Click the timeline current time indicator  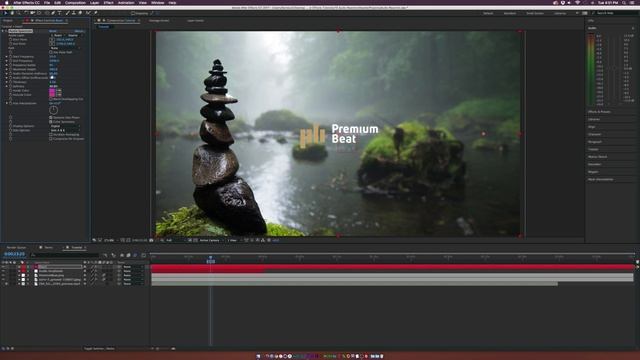[211, 258]
